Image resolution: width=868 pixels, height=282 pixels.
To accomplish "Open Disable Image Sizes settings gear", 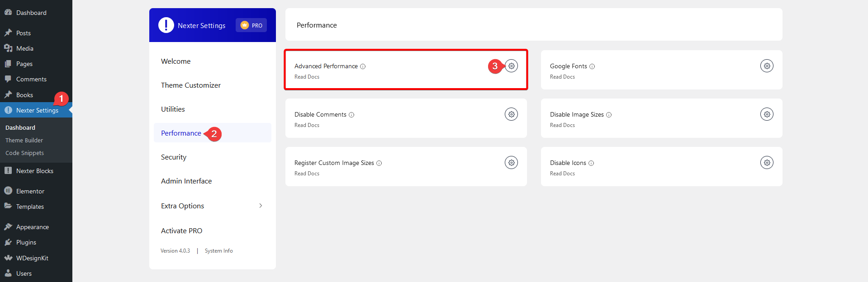I will coord(767,114).
